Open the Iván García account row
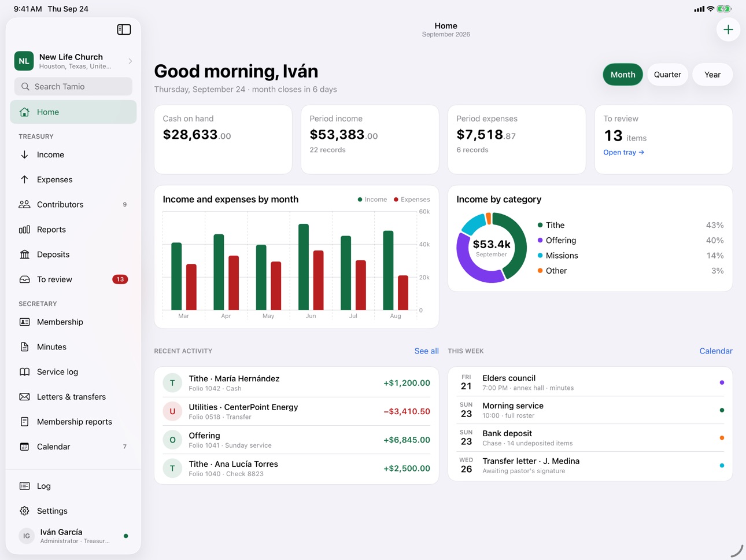Screen dimensions: 746x560 [x=73, y=536]
